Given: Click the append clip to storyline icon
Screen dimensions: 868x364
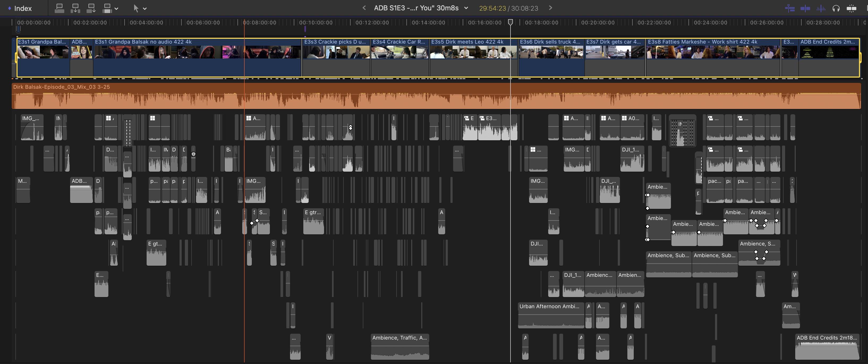Looking at the screenshot, I should [x=91, y=9].
